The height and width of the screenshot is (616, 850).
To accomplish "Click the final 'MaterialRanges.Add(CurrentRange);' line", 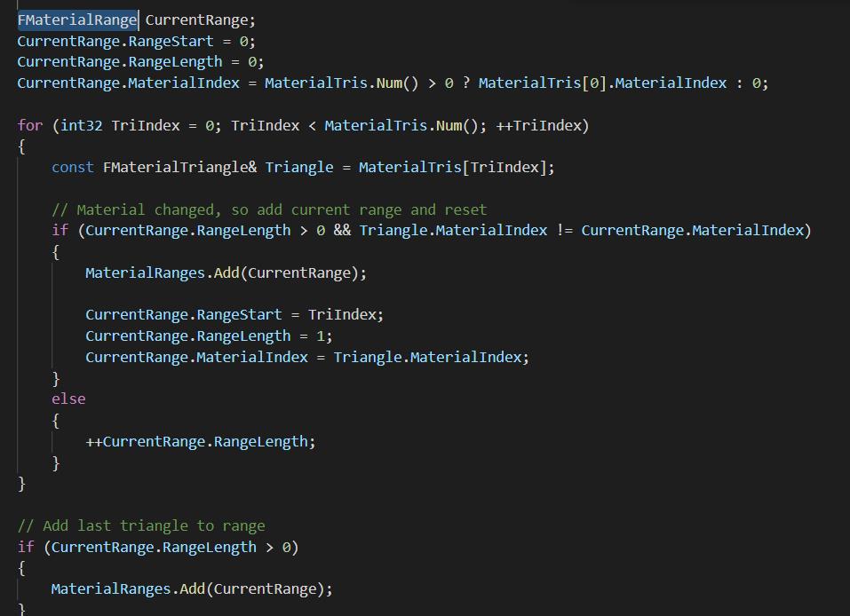I will (192, 589).
